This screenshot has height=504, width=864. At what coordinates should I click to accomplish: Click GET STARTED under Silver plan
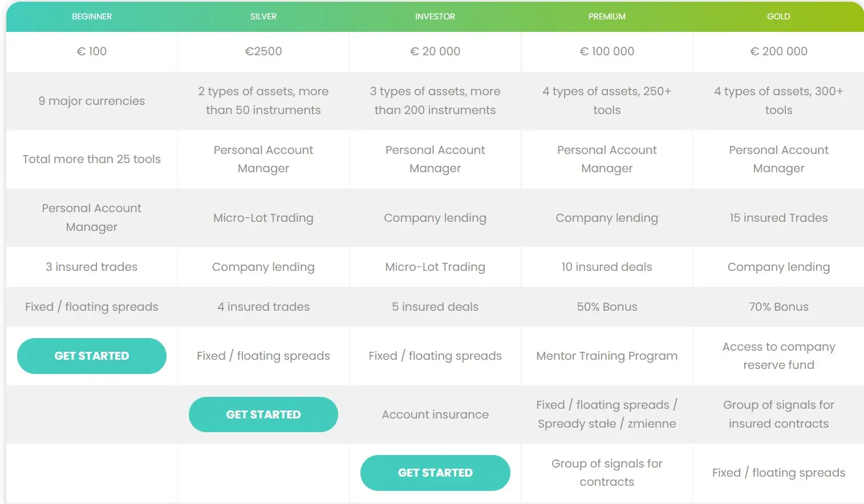[263, 414]
